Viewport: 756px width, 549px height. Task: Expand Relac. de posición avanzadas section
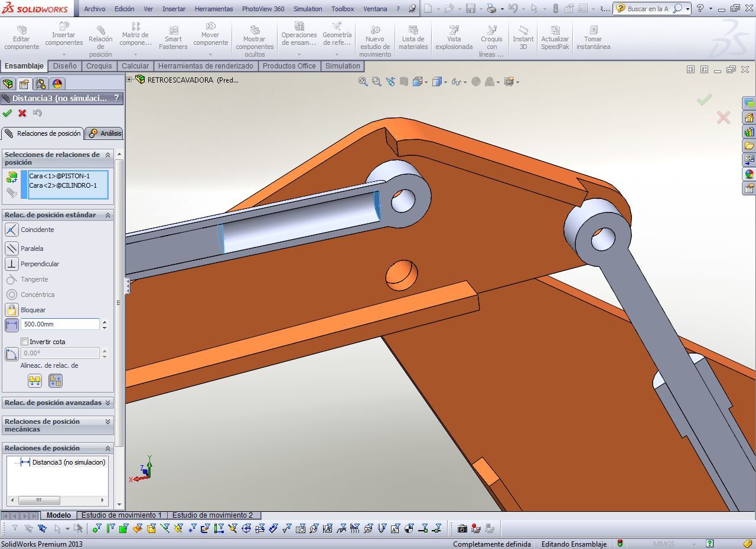click(107, 403)
